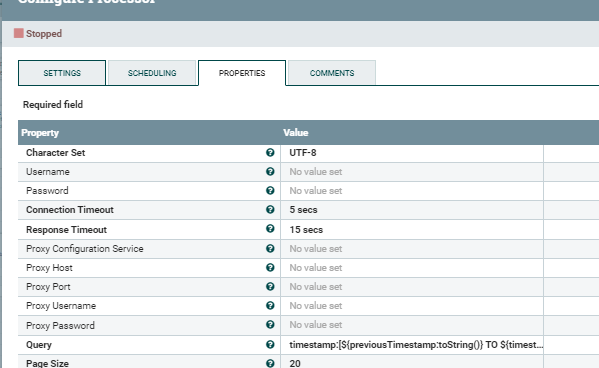Open Response Timeout help icon

coord(270,229)
